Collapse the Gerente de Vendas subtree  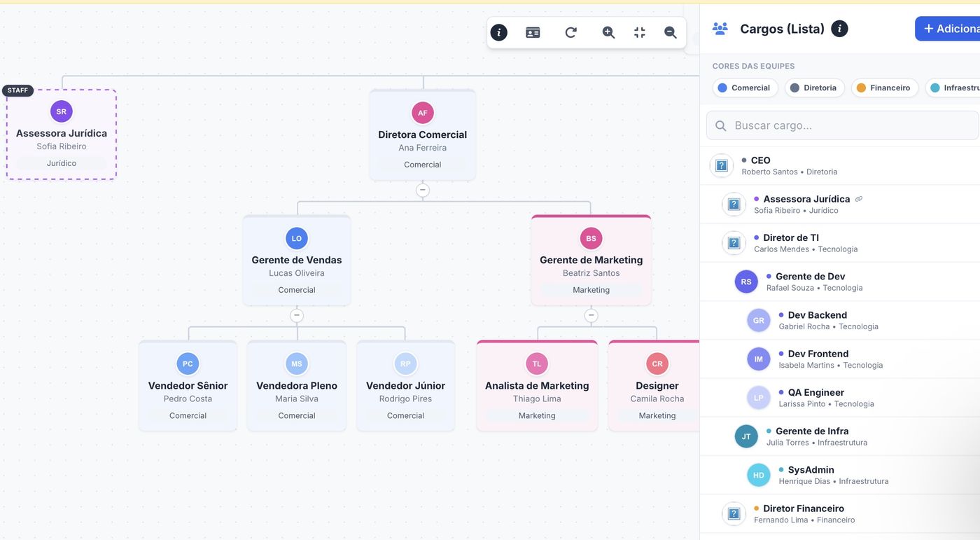pos(297,315)
